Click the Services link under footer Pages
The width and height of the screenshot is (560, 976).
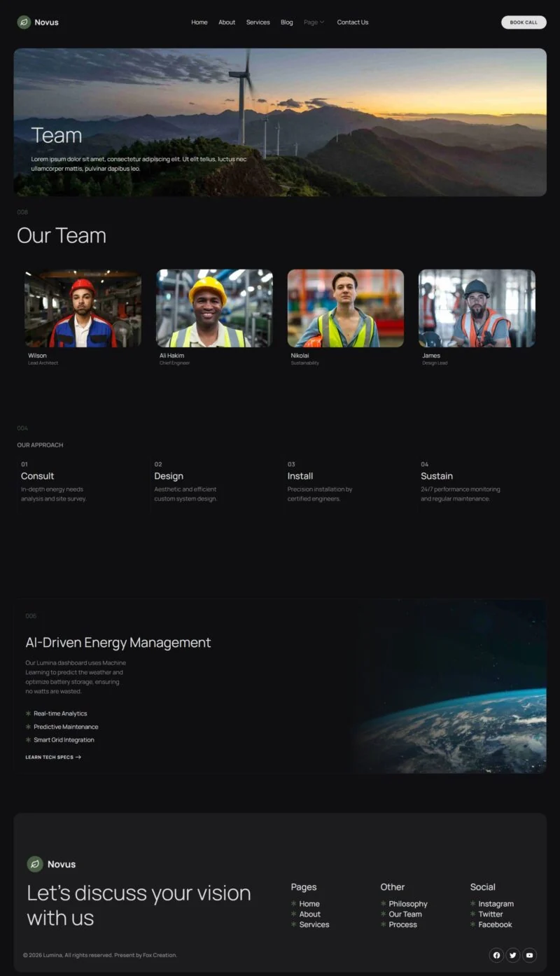point(314,925)
